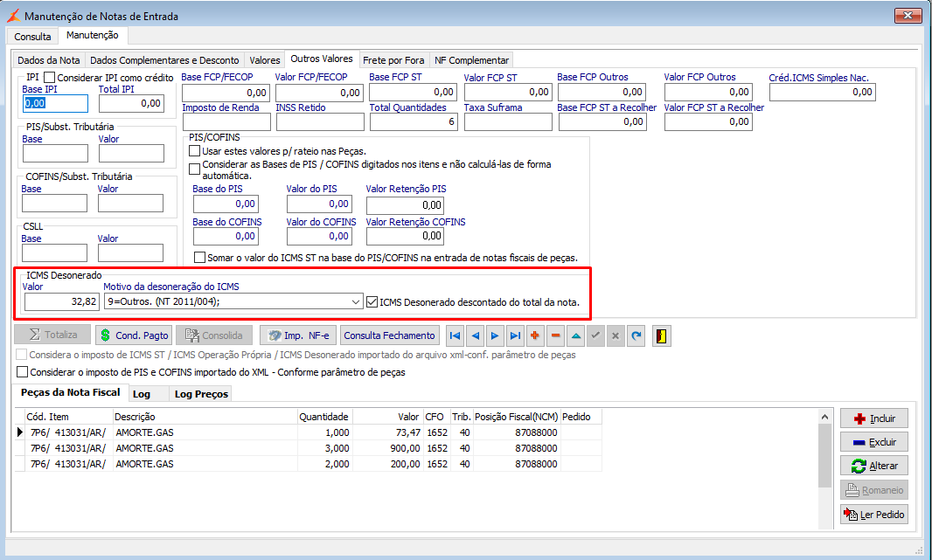Go to the previous record arrow
Viewport: 932px width, 560px height.
pos(476,335)
